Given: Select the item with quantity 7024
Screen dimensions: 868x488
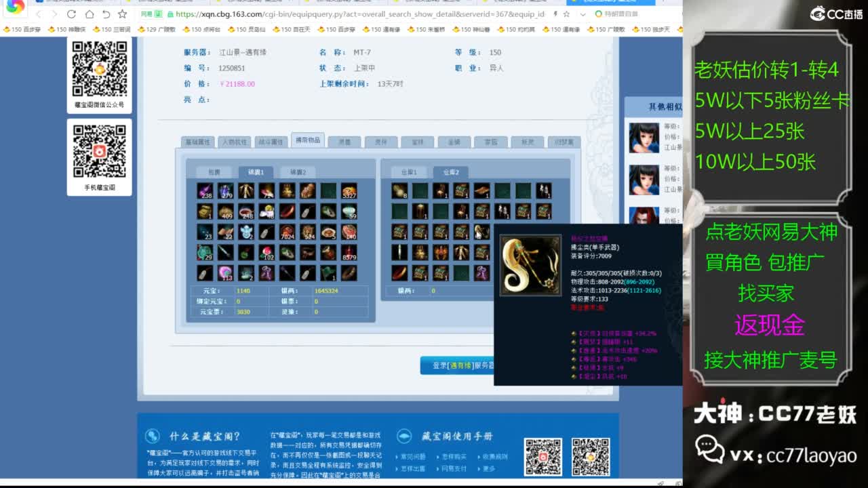Looking at the screenshot, I should coord(287,232).
